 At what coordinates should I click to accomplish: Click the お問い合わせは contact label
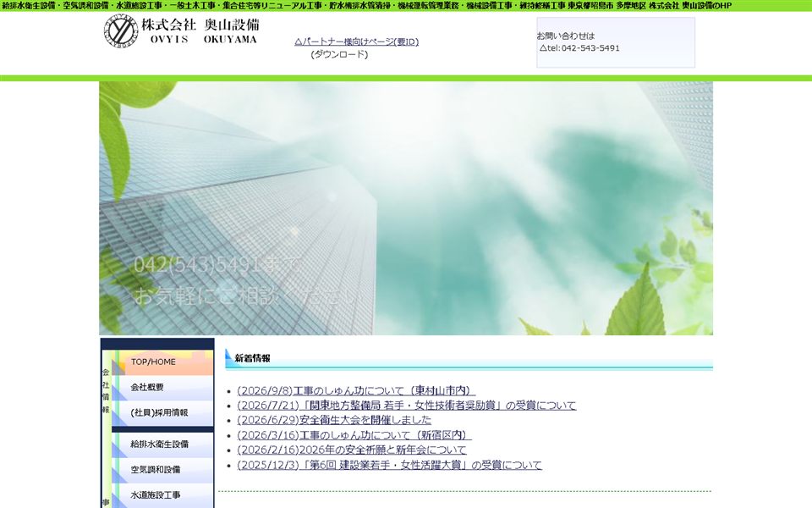566,36
